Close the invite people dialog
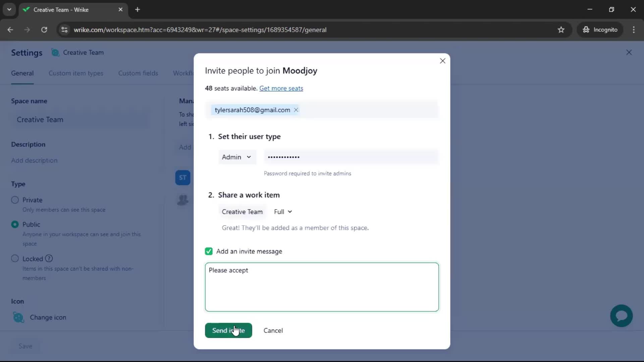The height and width of the screenshot is (362, 644). tap(442, 61)
